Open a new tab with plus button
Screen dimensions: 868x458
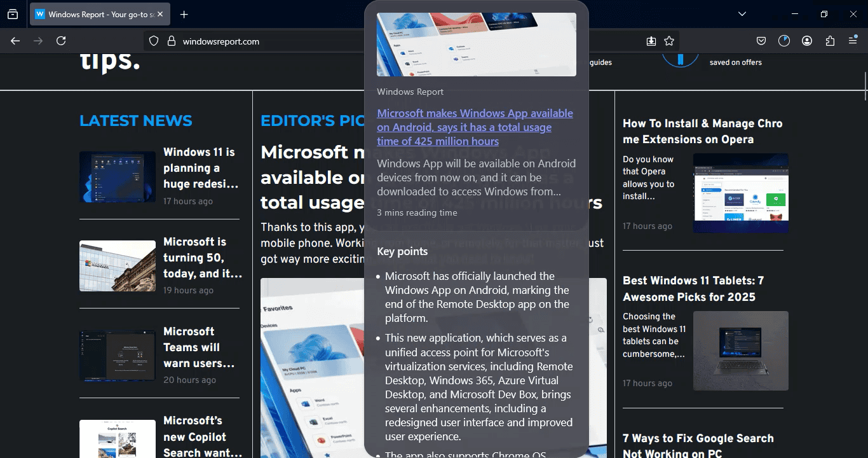184,14
